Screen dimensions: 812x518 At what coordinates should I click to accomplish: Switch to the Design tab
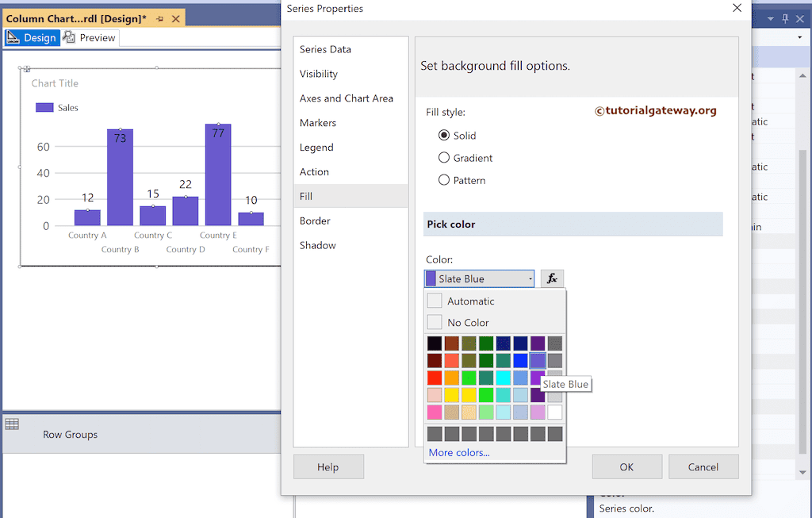(x=33, y=38)
